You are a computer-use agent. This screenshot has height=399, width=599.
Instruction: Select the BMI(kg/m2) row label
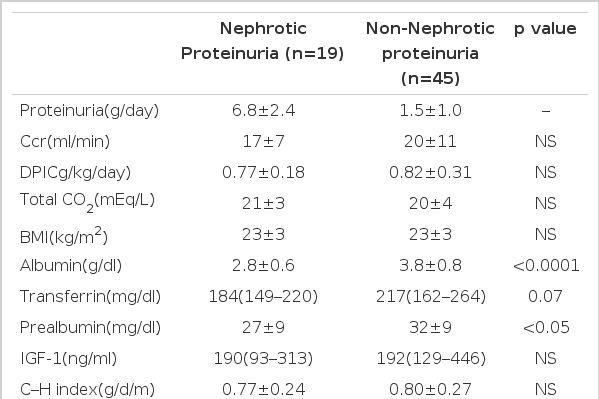coord(64,235)
